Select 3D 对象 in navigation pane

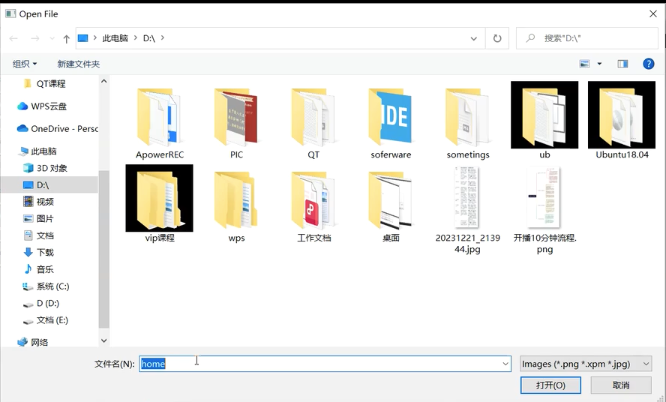[x=51, y=168]
